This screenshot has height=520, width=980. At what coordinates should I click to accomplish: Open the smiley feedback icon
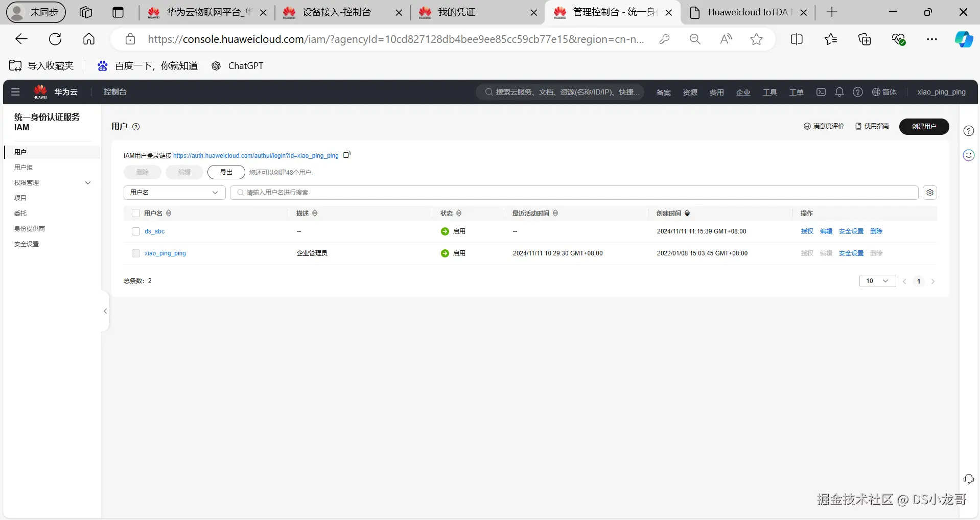tap(969, 155)
